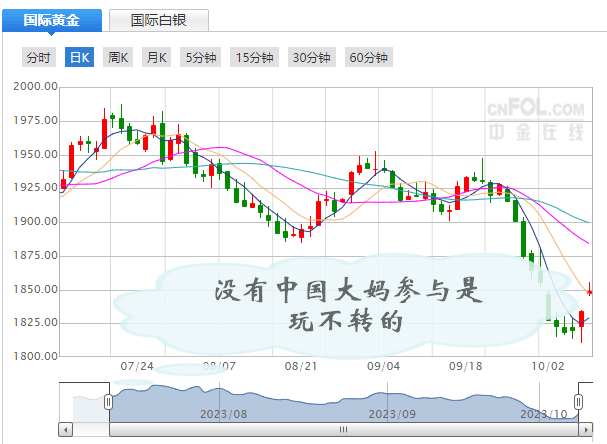The width and height of the screenshot is (607, 444).
Task: Switch to the 国际黄金 tab
Action: click(52, 20)
